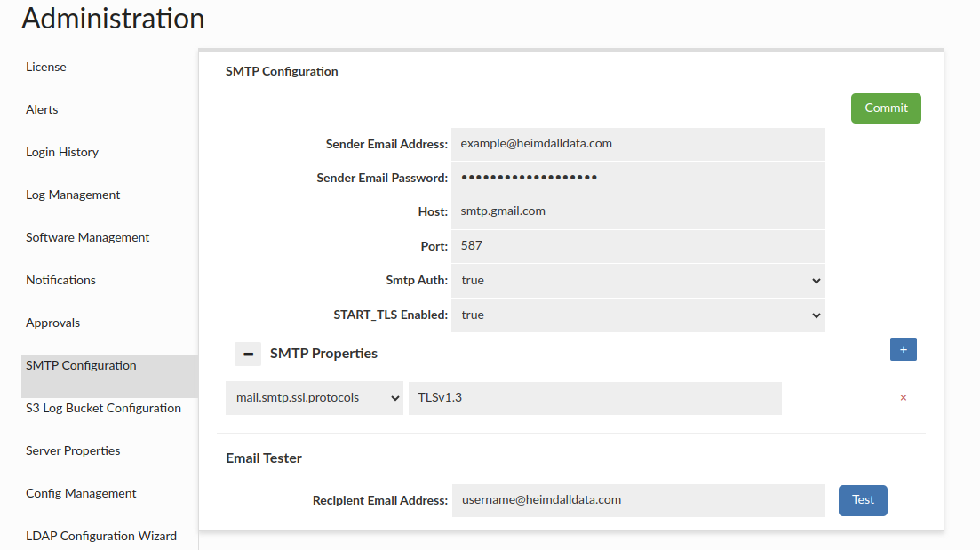Go to Alerts in sidebar
Image resolution: width=980 pixels, height=550 pixels.
42,110
